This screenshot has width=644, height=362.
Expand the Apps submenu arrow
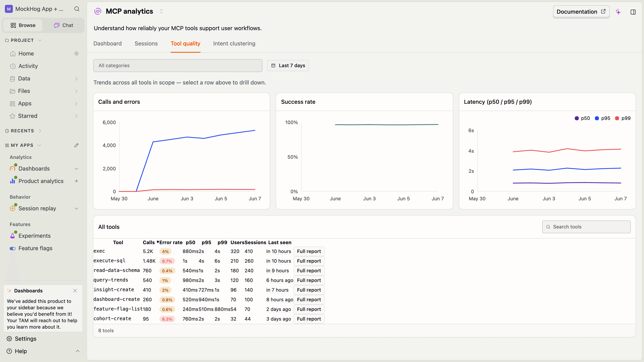[x=76, y=104]
